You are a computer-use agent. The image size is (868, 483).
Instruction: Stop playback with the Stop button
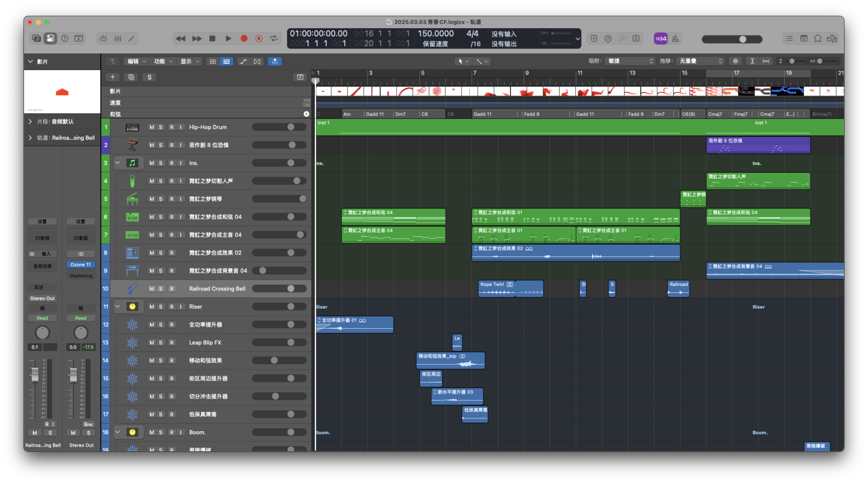click(212, 38)
